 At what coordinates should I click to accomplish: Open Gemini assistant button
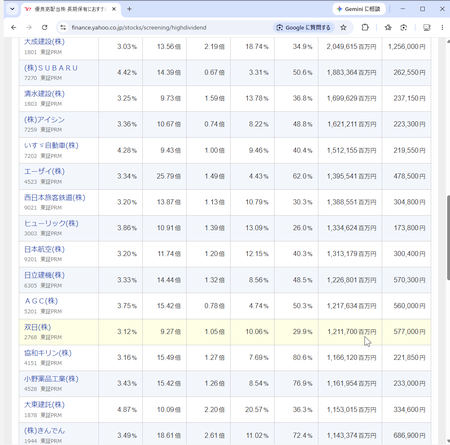(x=359, y=9)
